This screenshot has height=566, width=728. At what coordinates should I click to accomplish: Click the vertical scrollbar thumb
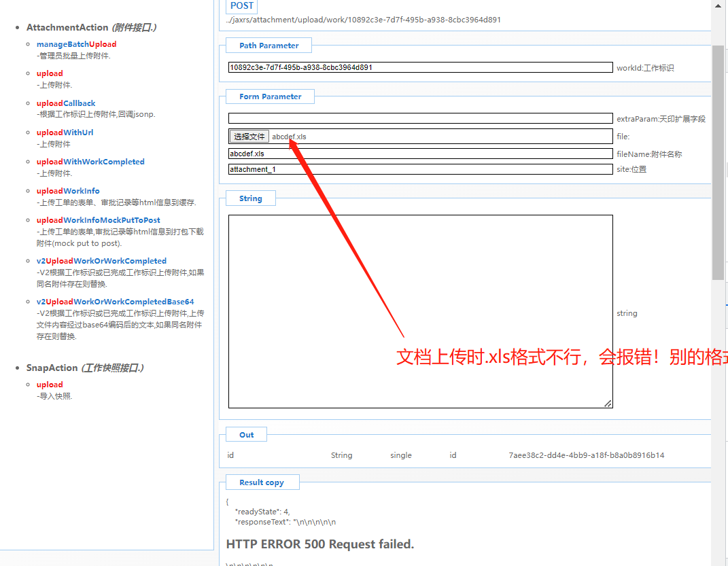point(718,162)
